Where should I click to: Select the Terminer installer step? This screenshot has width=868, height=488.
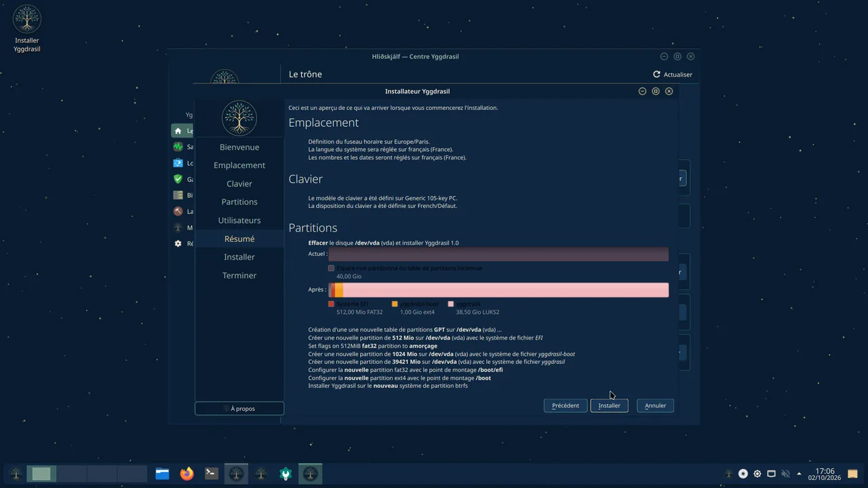click(x=239, y=275)
